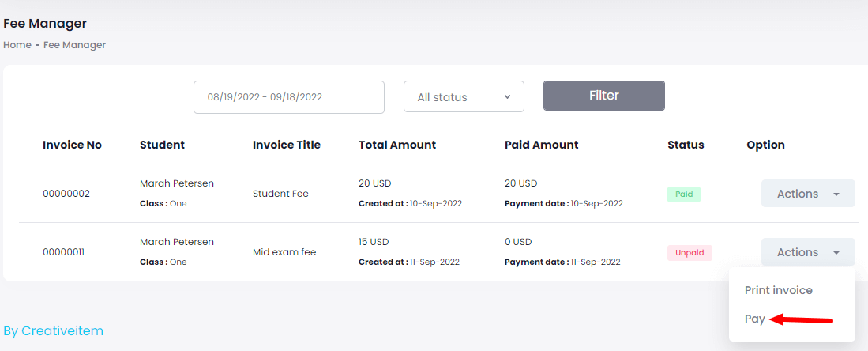This screenshot has height=351, width=868.
Task: Click the Paid Amount column header
Action: point(541,145)
